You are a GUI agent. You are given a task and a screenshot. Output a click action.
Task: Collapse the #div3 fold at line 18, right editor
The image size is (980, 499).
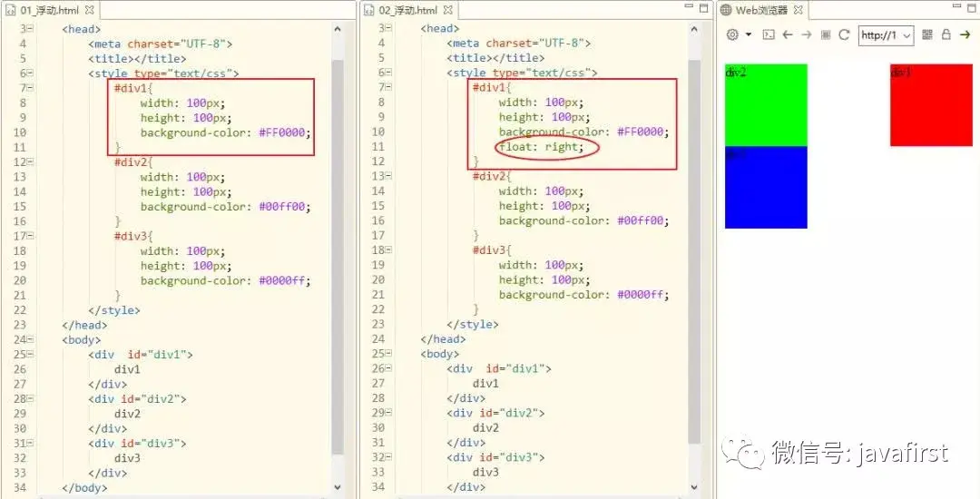pos(388,249)
